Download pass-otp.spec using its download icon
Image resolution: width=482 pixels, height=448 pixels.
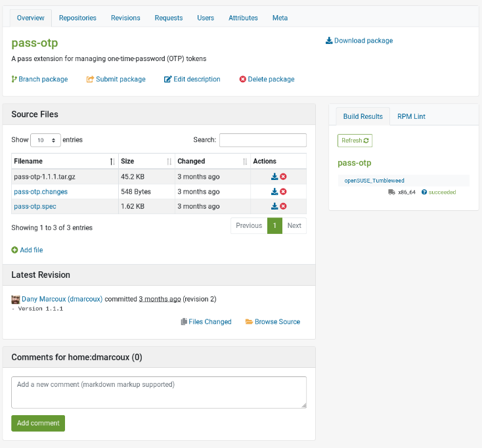click(x=274, y=206)
